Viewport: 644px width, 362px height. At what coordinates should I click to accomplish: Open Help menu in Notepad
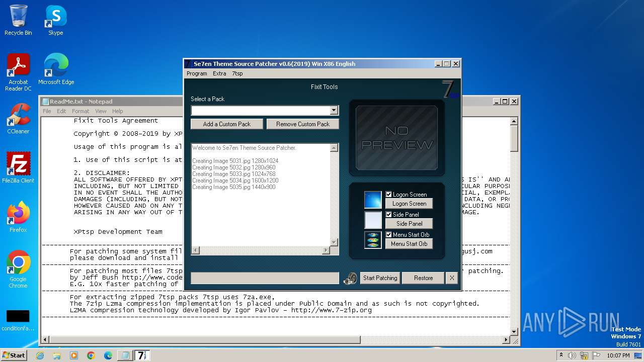(x=117, y=111)
